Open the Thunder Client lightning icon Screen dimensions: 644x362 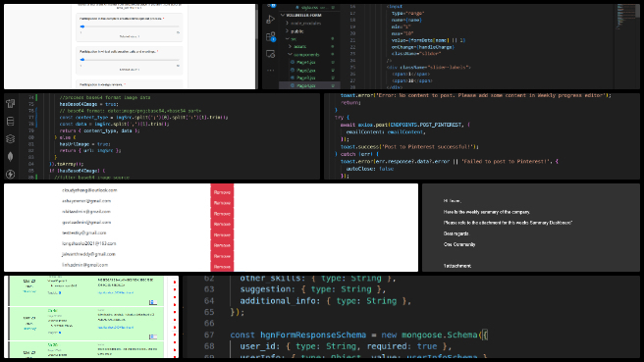(x=11, y=174)
